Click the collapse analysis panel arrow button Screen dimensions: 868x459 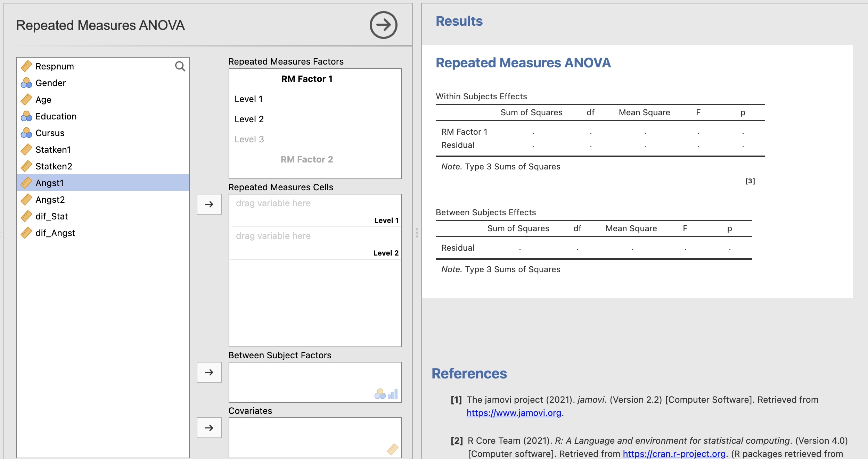(383, 25)
